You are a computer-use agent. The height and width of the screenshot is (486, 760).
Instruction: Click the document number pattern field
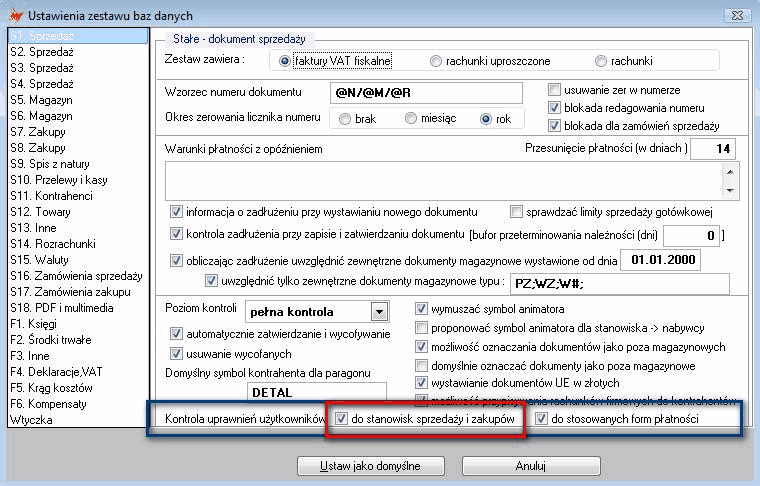(x=426, y=93)
